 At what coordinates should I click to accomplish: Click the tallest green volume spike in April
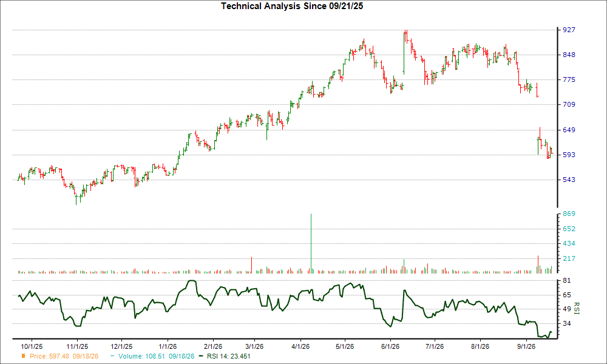pos(311,243)
